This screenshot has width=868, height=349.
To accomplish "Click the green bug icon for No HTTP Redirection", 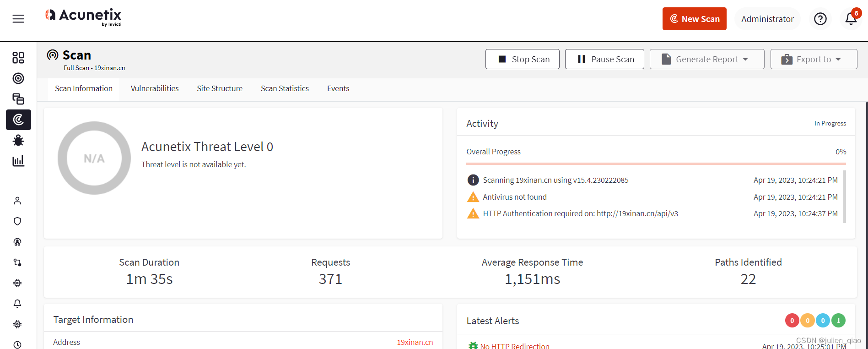I will [473, 346].
